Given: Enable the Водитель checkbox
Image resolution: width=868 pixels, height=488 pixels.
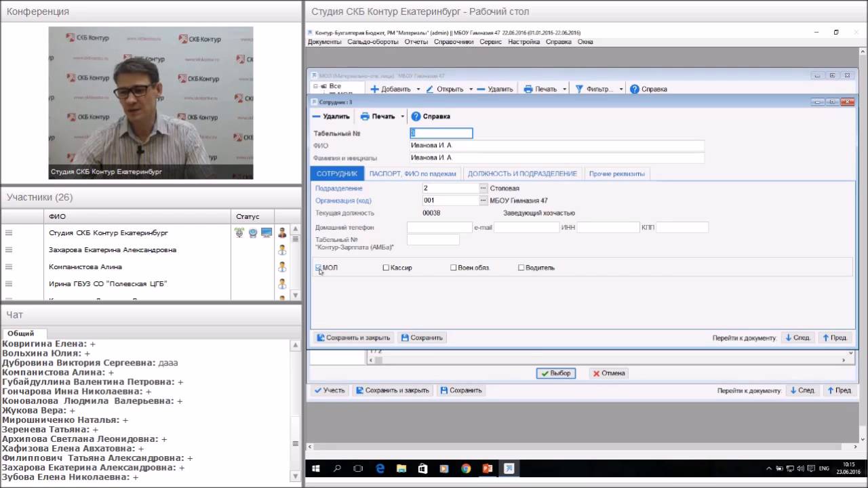Looking at the screenshot, I should 521,268.
